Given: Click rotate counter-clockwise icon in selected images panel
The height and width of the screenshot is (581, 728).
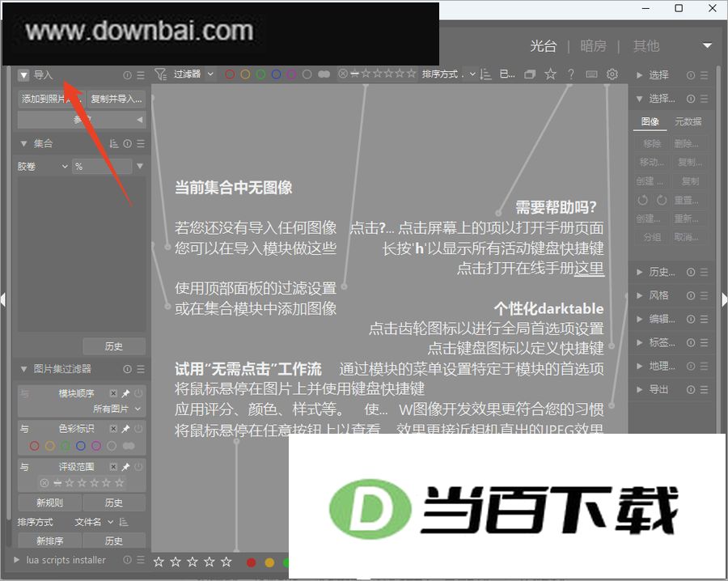Looking at the screenshot, I should coord(642,200).
